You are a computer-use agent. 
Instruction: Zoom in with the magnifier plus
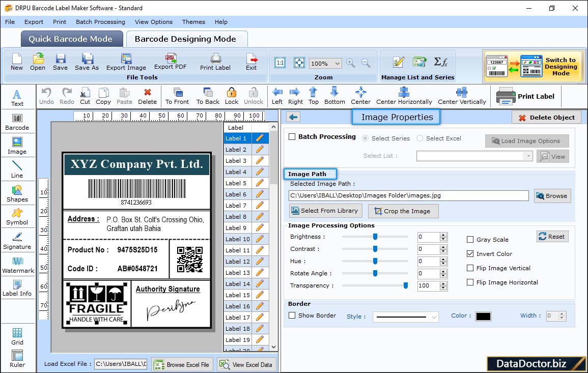[351, 63]
